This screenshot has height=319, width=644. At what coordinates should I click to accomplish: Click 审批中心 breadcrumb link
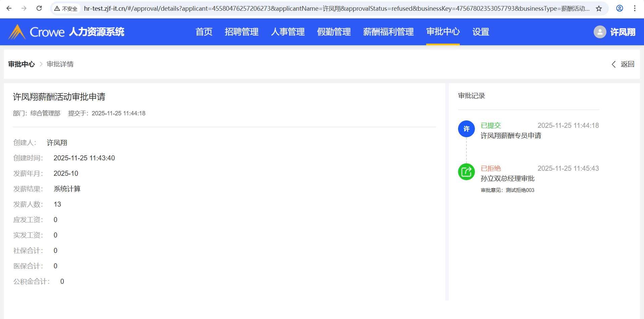tap(21, 64)
